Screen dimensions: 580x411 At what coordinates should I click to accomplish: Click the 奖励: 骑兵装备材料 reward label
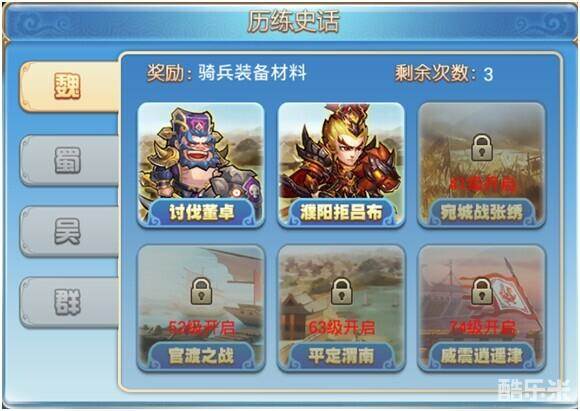point(227,73)
